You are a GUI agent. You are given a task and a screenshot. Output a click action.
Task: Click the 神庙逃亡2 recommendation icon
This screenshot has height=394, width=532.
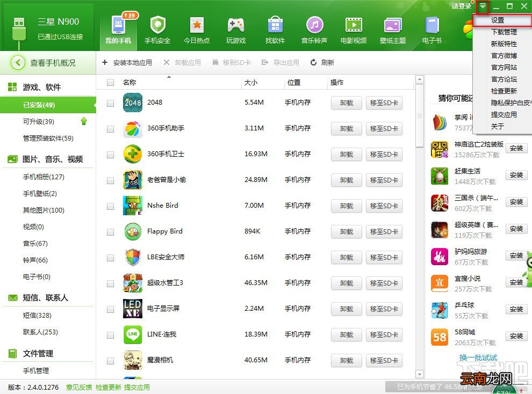point(440,149)
